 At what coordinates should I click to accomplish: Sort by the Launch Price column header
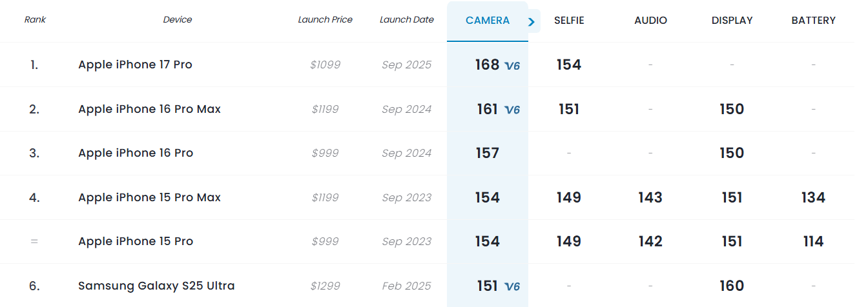click(x=325, y=19)
